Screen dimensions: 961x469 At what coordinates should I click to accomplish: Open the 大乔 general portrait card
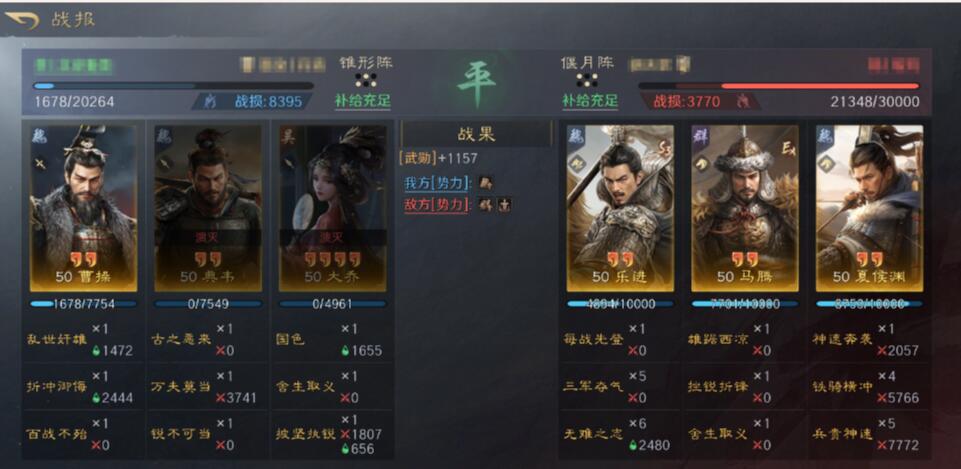coord(333,208)
